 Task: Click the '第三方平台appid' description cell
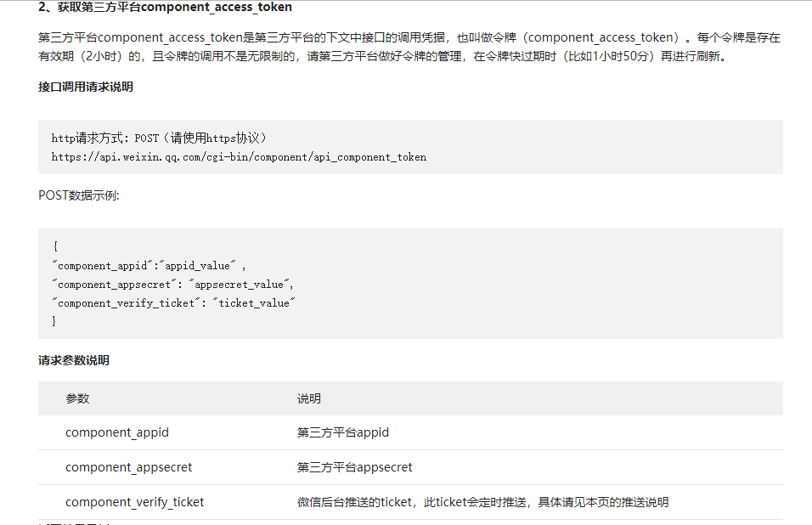[x=343, y=432]
